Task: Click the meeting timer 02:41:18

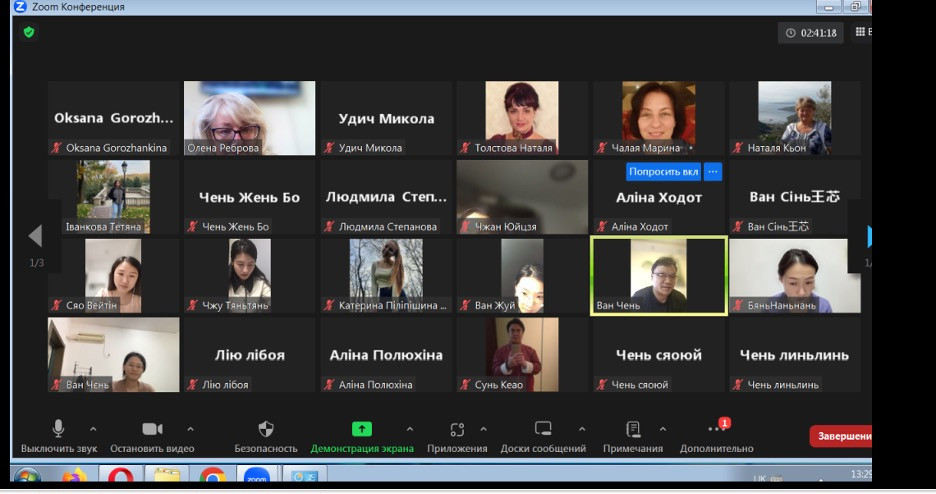Action: pos(811,33)
